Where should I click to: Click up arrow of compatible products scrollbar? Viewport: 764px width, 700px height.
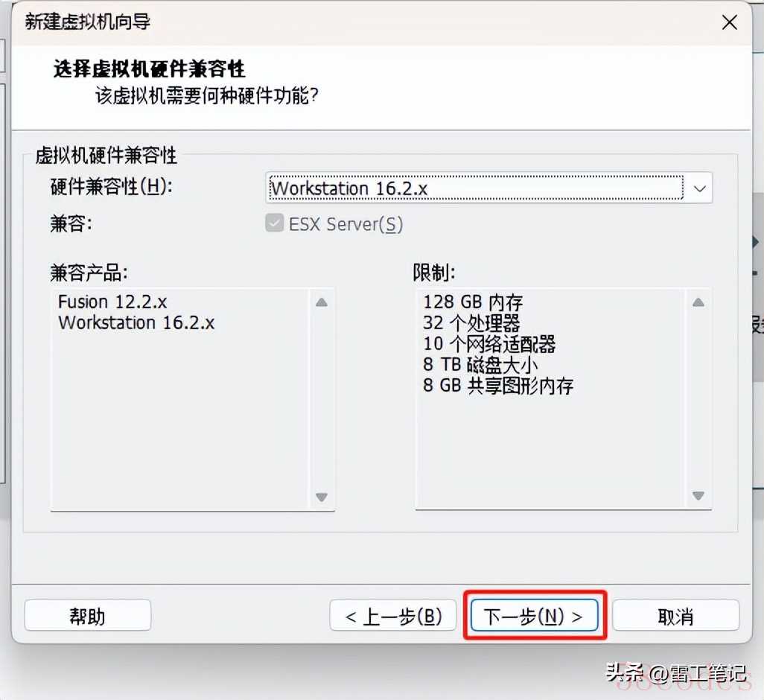pos(321,302)
